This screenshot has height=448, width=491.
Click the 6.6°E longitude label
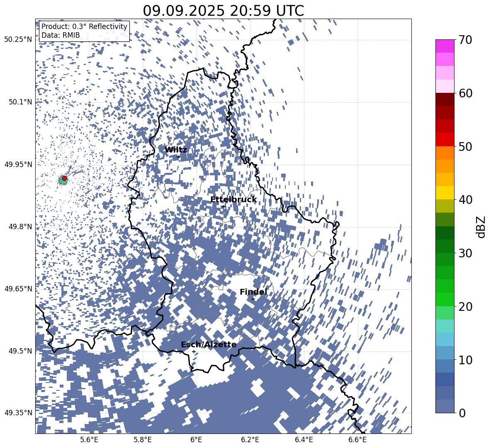[x=357, y=440]
